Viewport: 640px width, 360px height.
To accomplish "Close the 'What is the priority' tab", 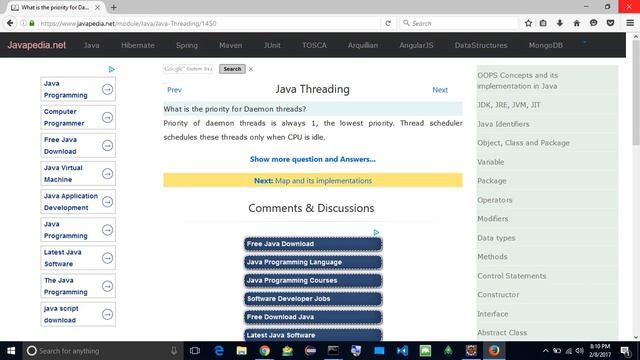I will point(97,7).
